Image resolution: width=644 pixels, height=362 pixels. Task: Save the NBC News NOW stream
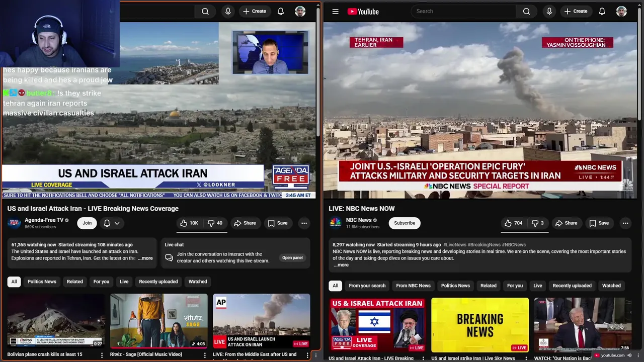tap(599, 223)
